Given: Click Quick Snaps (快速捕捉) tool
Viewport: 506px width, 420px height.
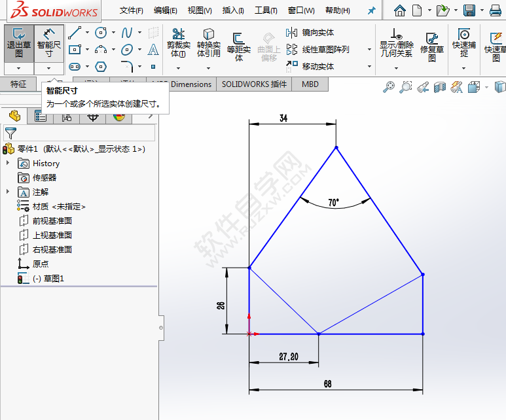Looking at the screenshot, I should 463,43.
